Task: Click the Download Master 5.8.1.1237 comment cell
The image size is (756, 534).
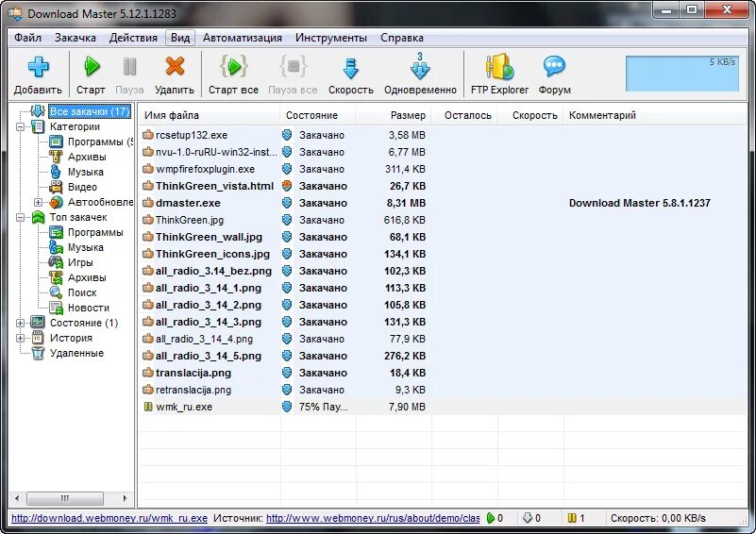Action: tap(639, 203)
